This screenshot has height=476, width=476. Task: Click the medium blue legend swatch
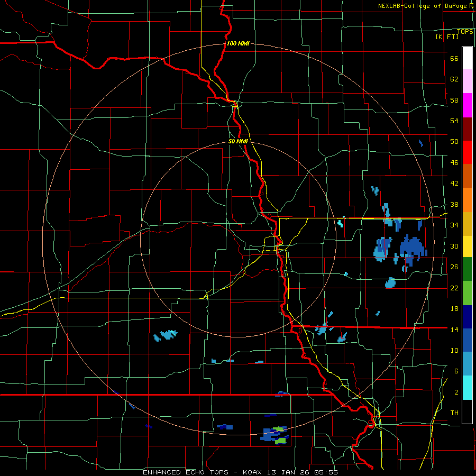[x=467, y=340]
